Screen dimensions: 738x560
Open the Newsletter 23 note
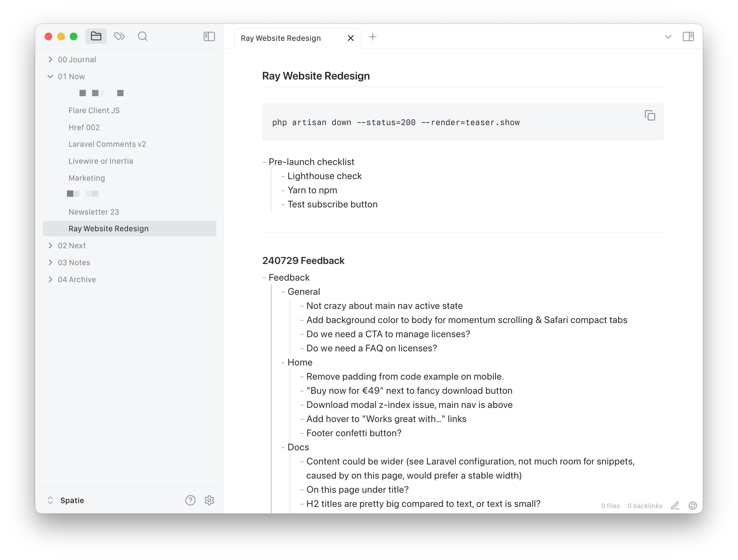pyautogui.click(x=94, y=211)
